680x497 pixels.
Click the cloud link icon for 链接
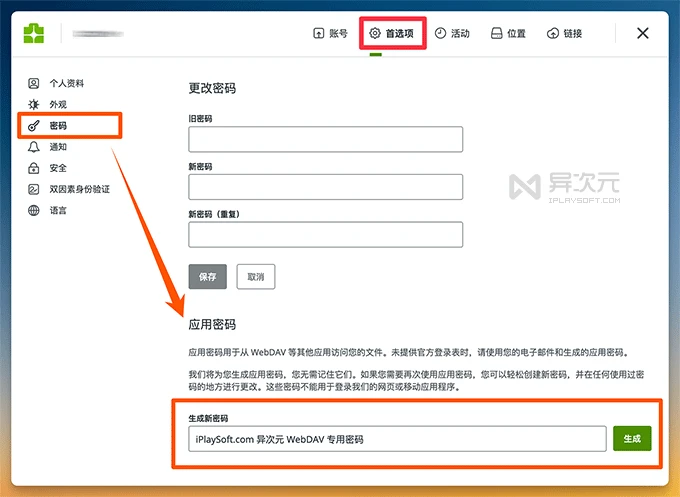[x=553, y=33]
